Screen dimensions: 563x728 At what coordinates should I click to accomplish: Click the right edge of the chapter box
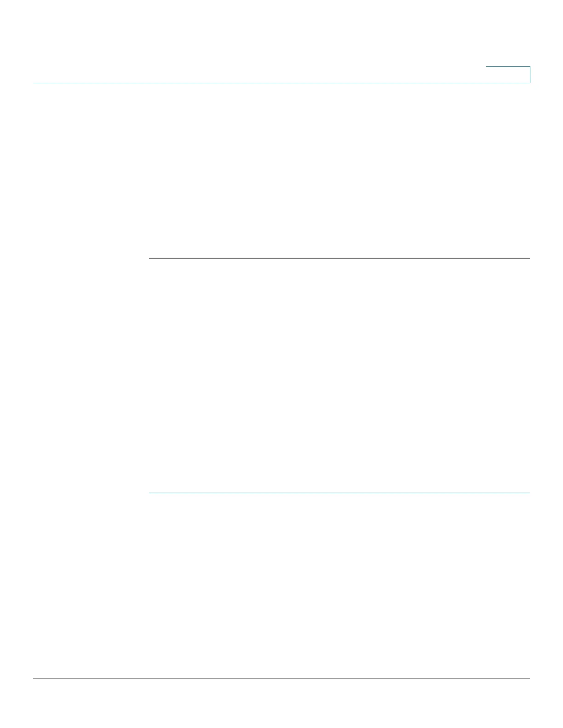point(530,74)
